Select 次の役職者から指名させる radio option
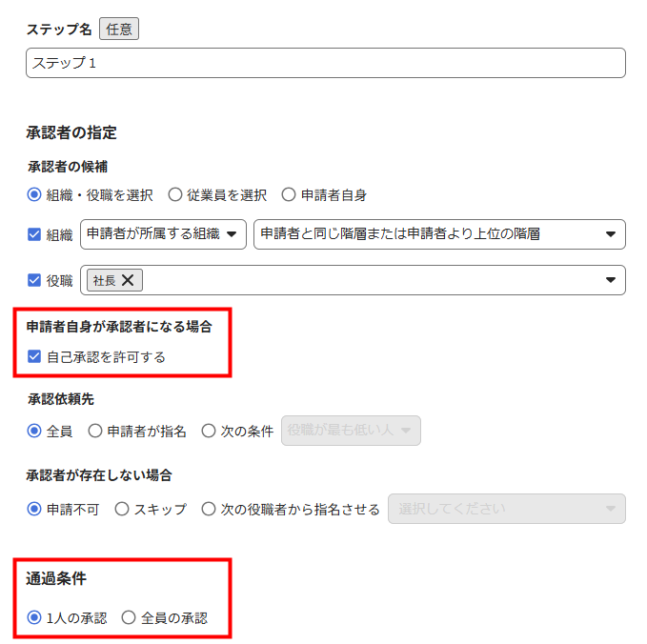This screenshot has width=647, height=644. (209, 509)
